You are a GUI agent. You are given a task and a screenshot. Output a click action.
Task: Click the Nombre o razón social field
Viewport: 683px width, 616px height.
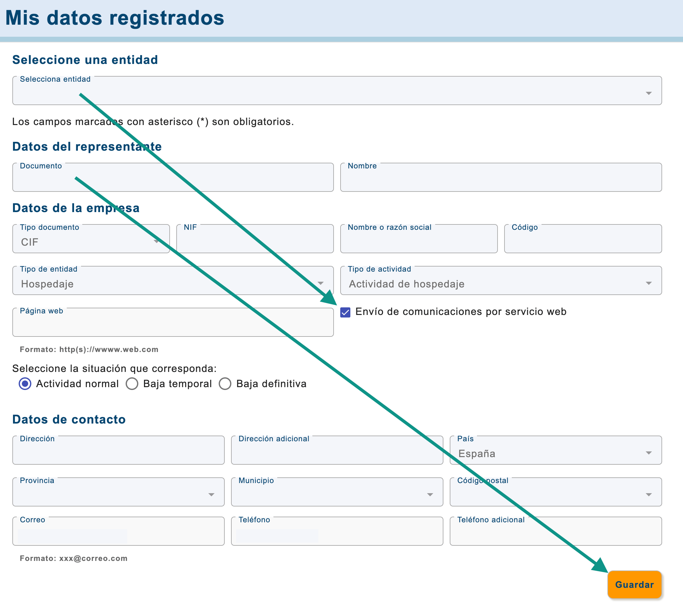coord(419,239)
